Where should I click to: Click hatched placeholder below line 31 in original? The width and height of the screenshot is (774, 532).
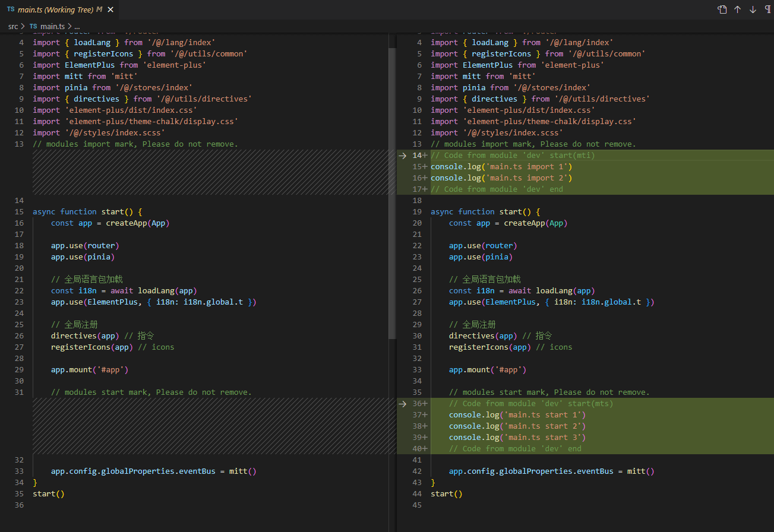(x=208, y=426)
